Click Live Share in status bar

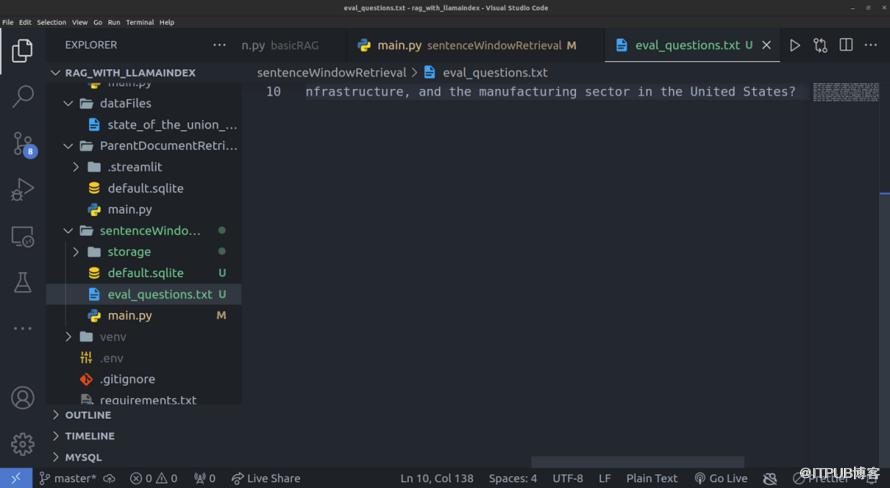tap(265, 478)
